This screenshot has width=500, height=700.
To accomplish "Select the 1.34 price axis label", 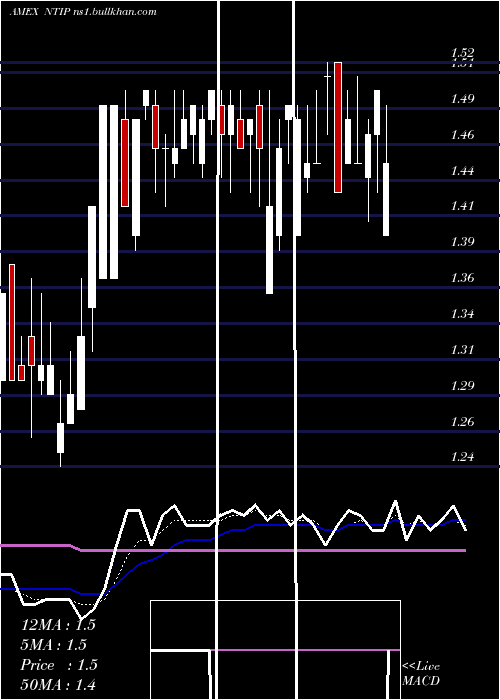I will coord(462,314).
